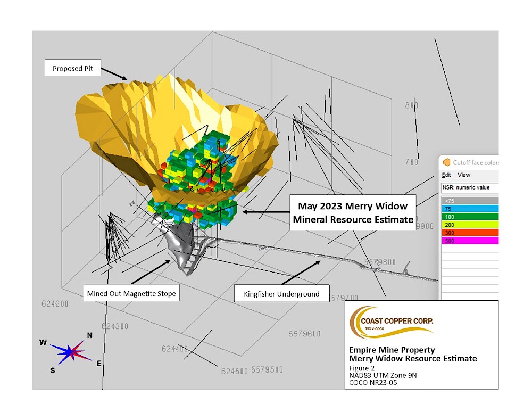Open the NSR: numeric value dropdown
The width and height of the screenshot is (532, 420).
470,187
